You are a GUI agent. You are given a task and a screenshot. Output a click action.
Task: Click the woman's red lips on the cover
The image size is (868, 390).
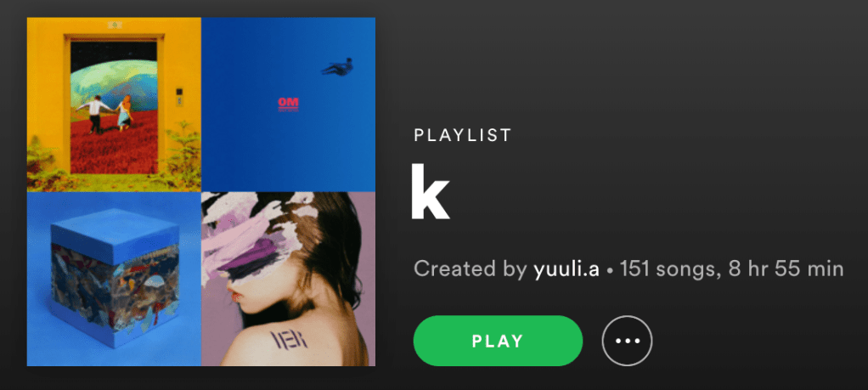coord(236,297)
